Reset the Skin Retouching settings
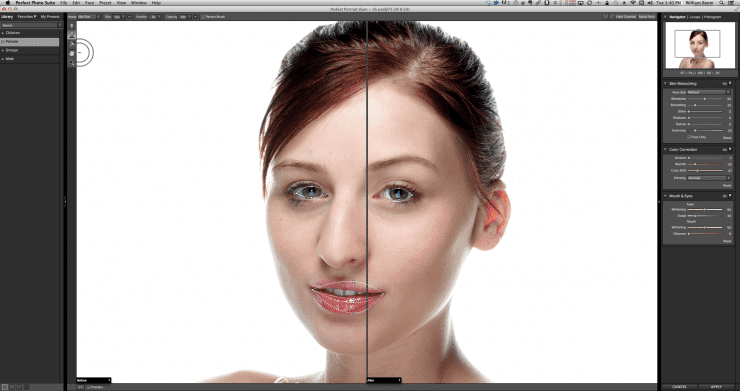740x391 pixels. [727, 137]
